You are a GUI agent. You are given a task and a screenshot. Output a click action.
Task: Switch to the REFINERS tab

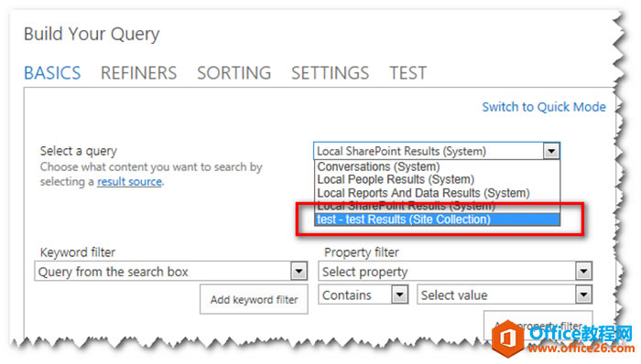(138, 73)
